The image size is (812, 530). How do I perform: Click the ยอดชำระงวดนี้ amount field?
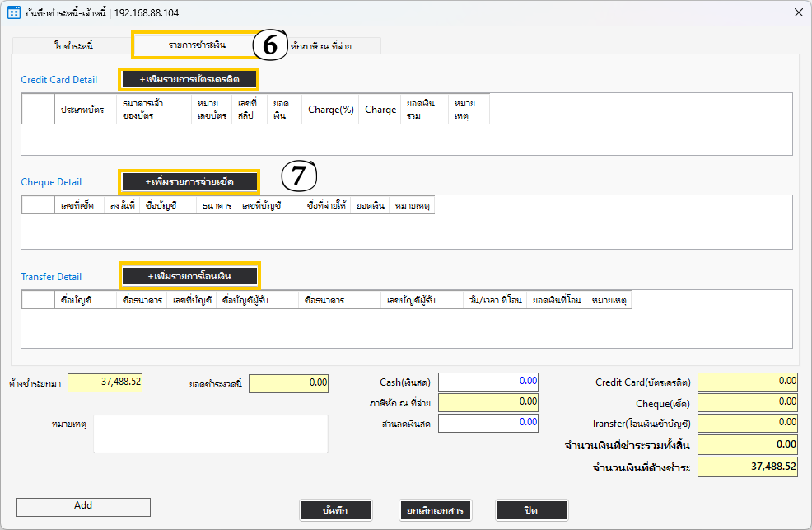288,382
